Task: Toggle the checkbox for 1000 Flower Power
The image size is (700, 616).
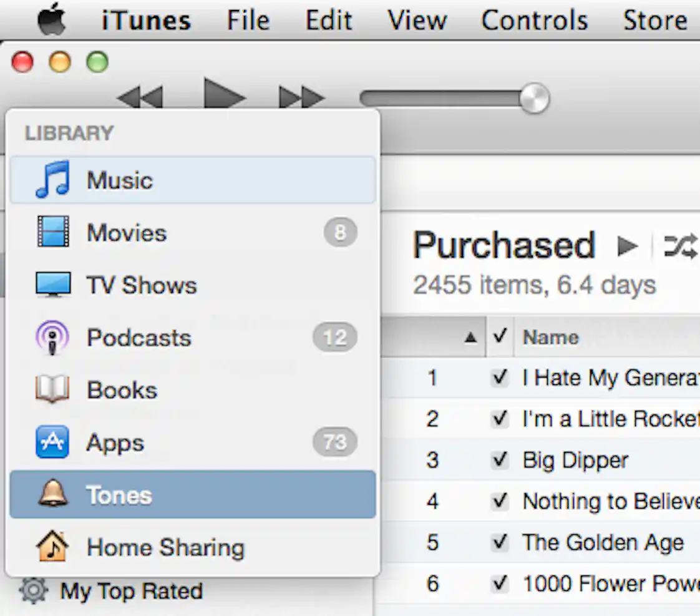Action: point(499,583)
